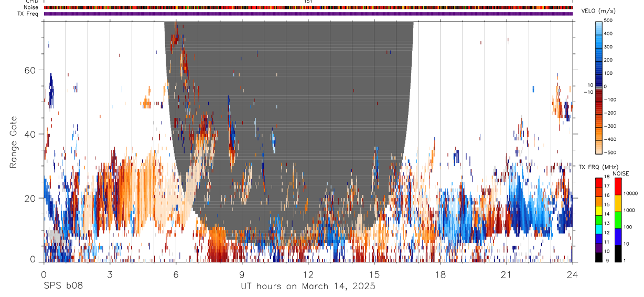This screenshot has width=644, height=297.
Task: Click the 9 tick label on time axis
Action: (242, 274)
